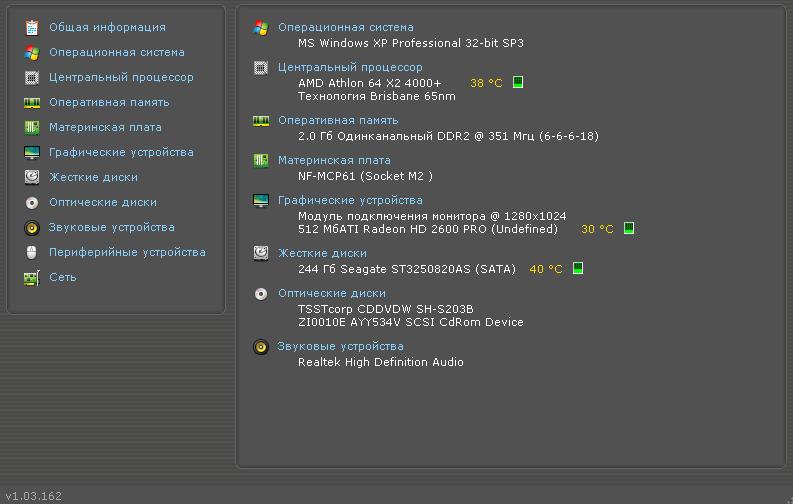Open Общая информация section in sidebar
The height and width of the screenshot is (504, 793).
(x=107, y=27)
